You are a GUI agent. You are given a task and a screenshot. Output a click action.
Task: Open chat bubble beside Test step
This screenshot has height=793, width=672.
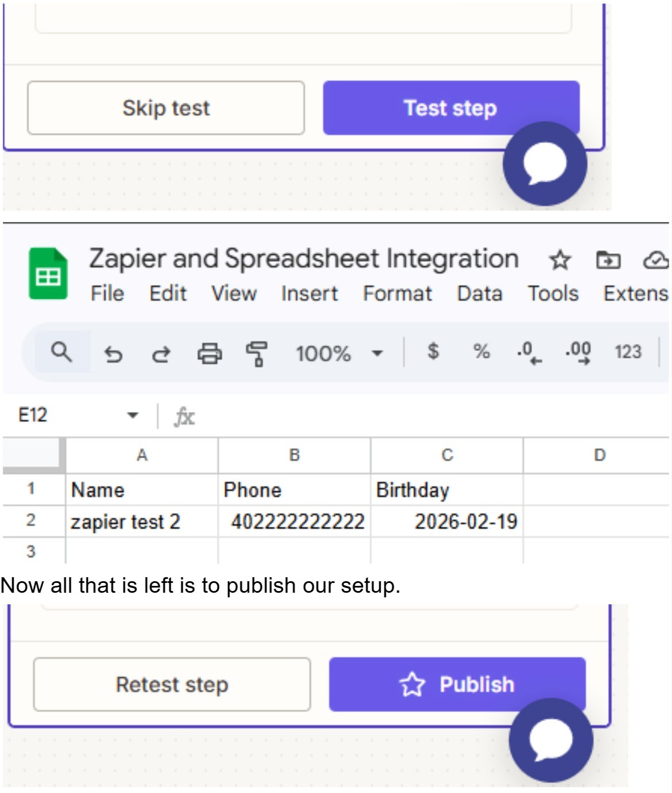pos(545,164)
